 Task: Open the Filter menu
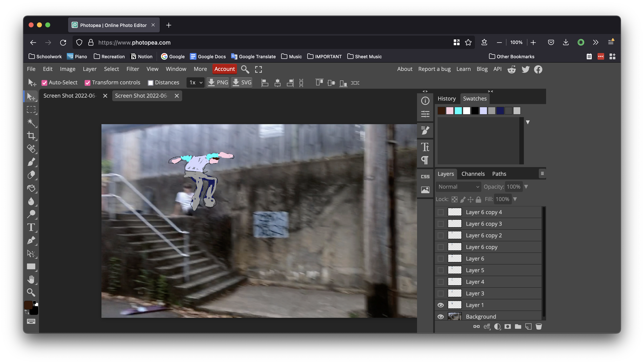(x=133, y=69)
